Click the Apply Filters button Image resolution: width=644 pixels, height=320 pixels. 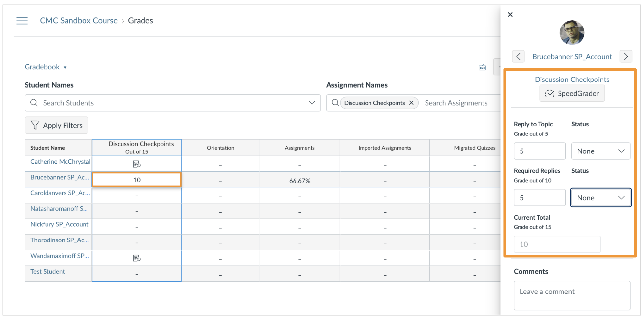(x=56, y=125)
